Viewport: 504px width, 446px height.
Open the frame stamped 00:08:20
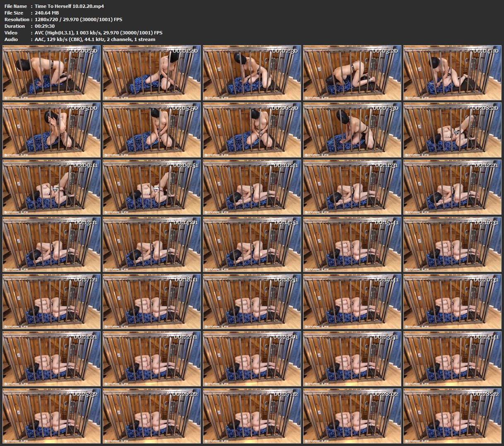pyautogui.click(x=452, y=130)
